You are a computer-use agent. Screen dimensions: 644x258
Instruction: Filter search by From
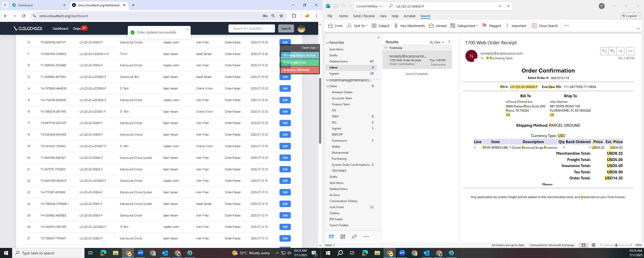point(335,26)
